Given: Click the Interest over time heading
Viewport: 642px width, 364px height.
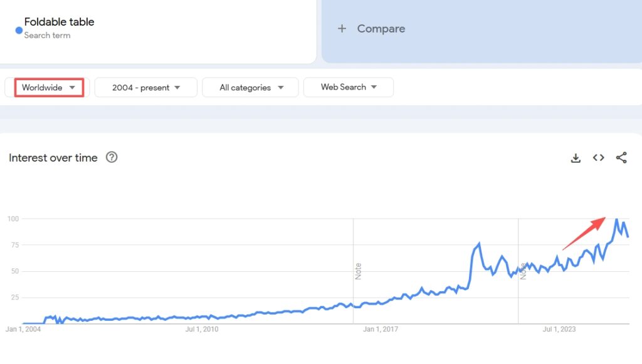Looking at the screenshot, I should pyautogui.click(x=53, y=158).
